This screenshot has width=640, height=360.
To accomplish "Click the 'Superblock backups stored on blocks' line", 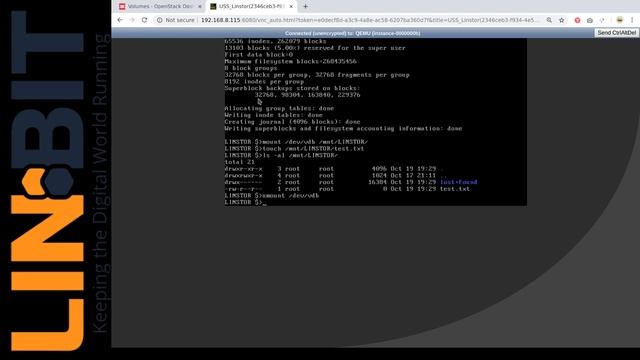I will coord(292,88).
